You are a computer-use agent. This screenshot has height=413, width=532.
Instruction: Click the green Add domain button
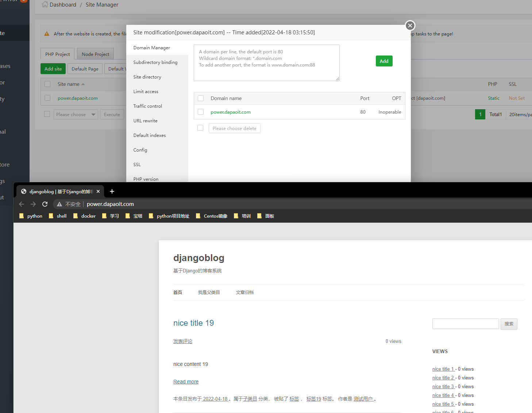pyautogui.click(x=384, y=61)
